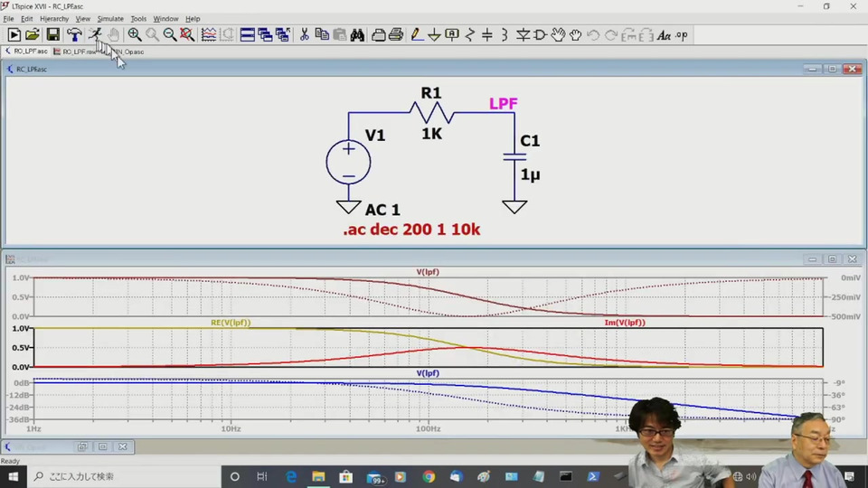Click the Print icon

coord(396,35)
